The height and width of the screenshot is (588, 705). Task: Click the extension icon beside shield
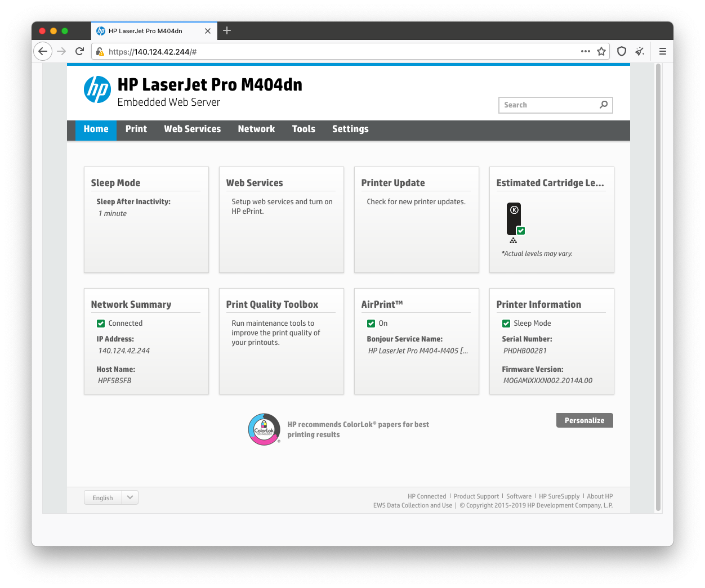[x=640, y=51]
